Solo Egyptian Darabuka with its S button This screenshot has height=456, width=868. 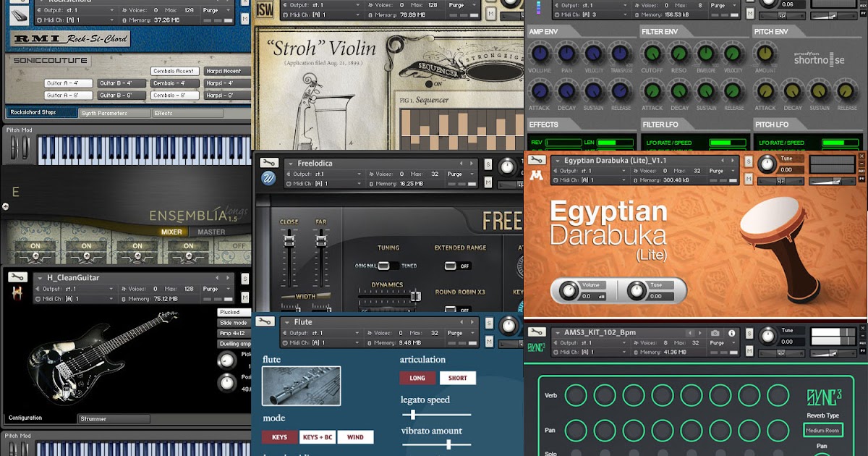tap(749, 161)
